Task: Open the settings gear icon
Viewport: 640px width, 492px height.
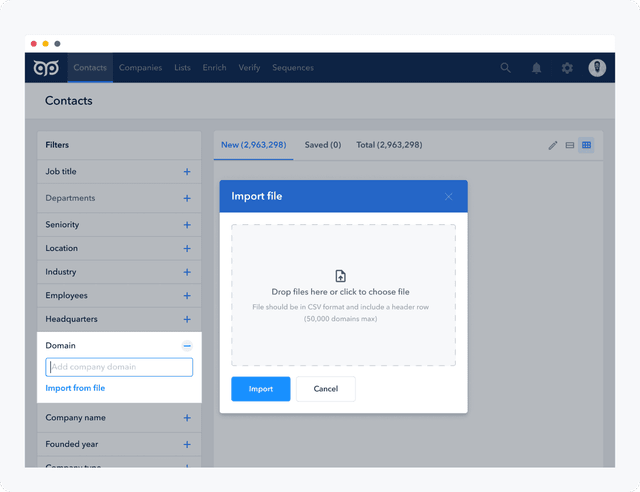Action: coord(567,68)
